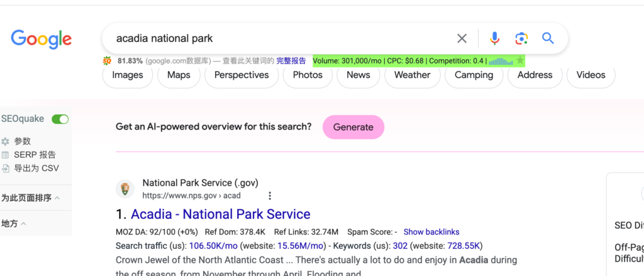Open the 106.50K/mo search traffic link

(x=214, y=246)
